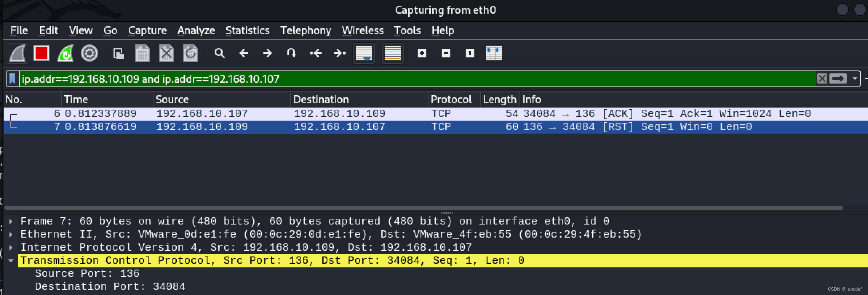Screen dimensions: 868x295
Task: Open the Telephony menu
Action: click(x=306, y=31)
